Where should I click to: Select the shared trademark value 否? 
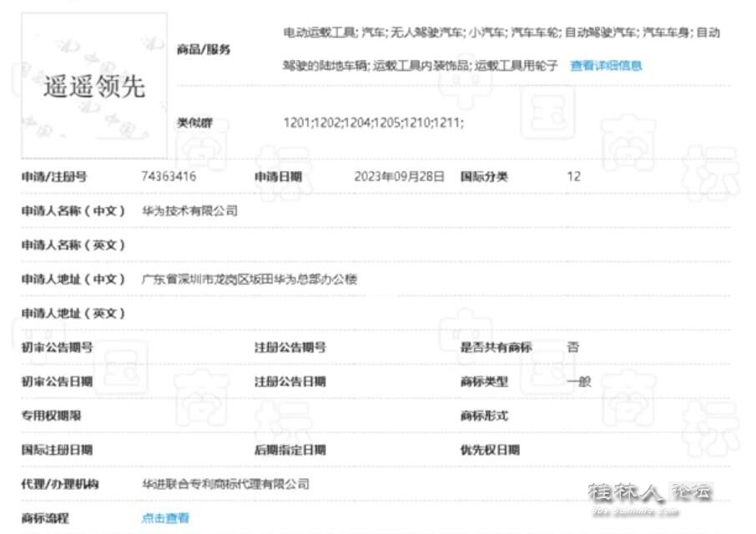[x=573, y=347]
